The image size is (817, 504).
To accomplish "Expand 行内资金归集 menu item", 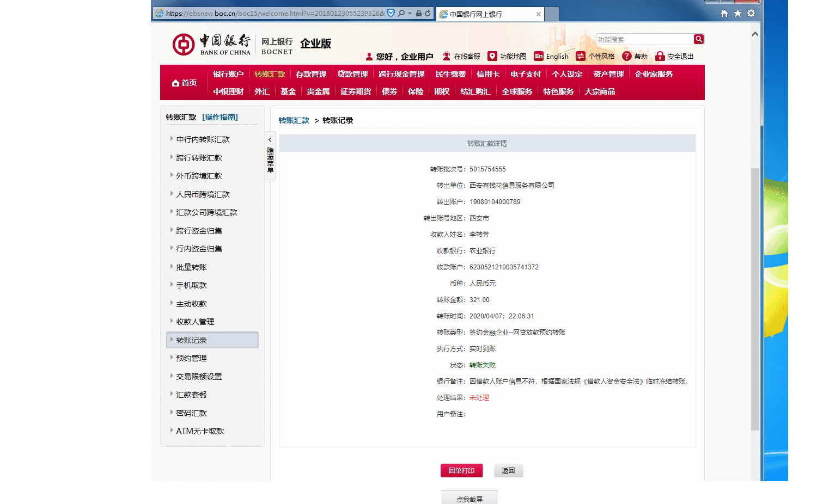I will (199, 249).
